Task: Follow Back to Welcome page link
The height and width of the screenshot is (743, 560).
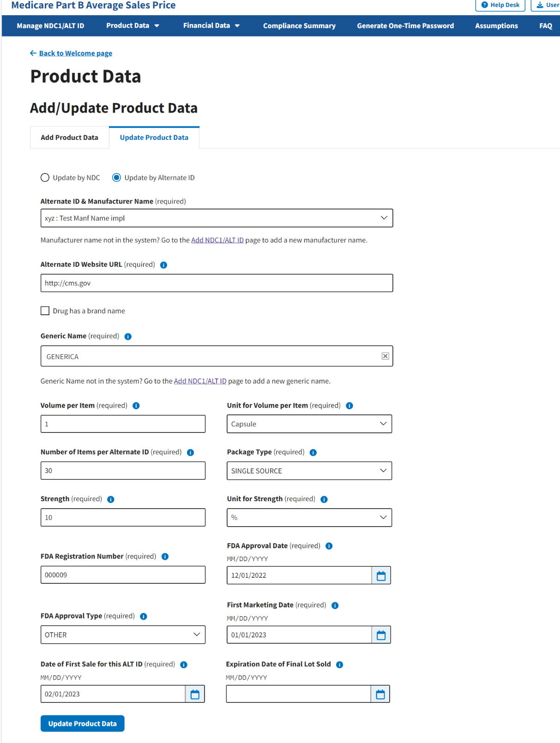Action: point(75,54)
